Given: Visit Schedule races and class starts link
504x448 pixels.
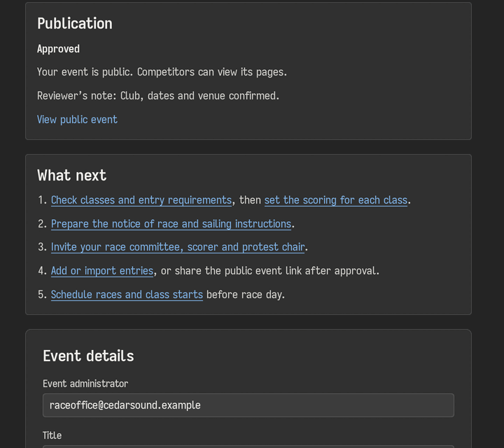Looking at the screenshot, I should coord(127,295).
